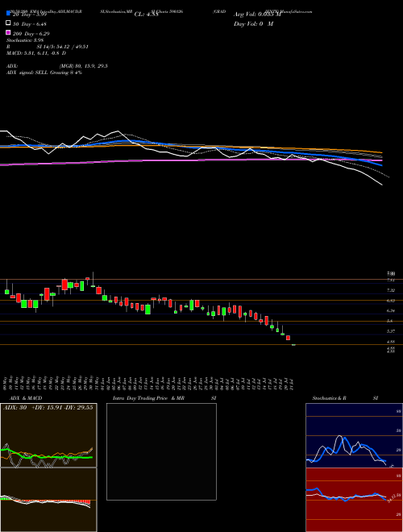Click the 'Day Vol: 0 M' value
This screenshot has width=403, height=532.
pos(253,23)
